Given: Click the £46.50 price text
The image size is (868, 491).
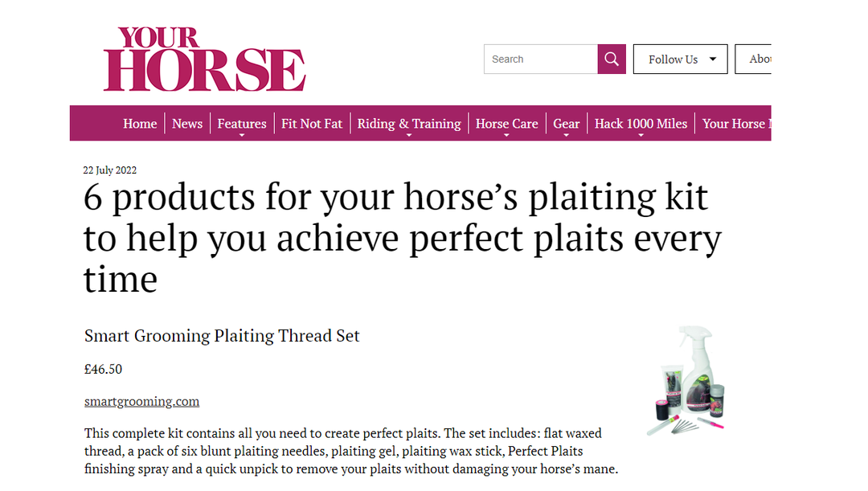Looking at the screenshot, I should [103, 369].
